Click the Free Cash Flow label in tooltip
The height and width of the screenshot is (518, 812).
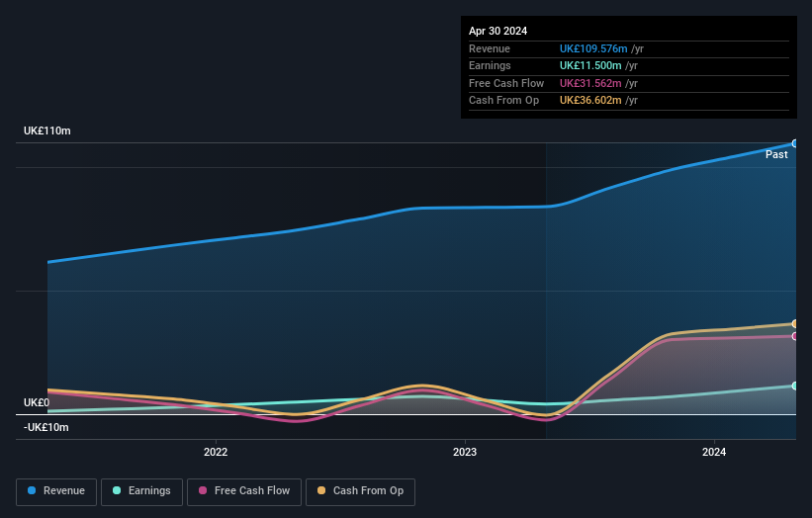tap(506, 83)
